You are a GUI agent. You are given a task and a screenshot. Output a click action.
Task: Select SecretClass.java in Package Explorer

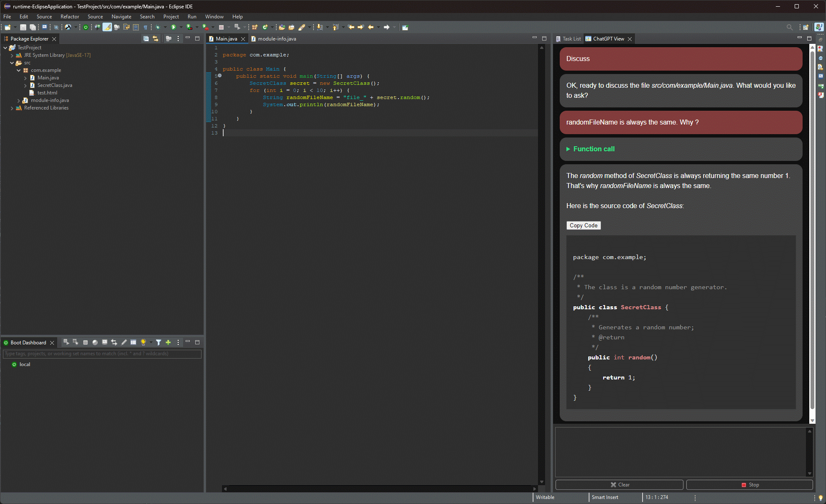tap(54, 85)
